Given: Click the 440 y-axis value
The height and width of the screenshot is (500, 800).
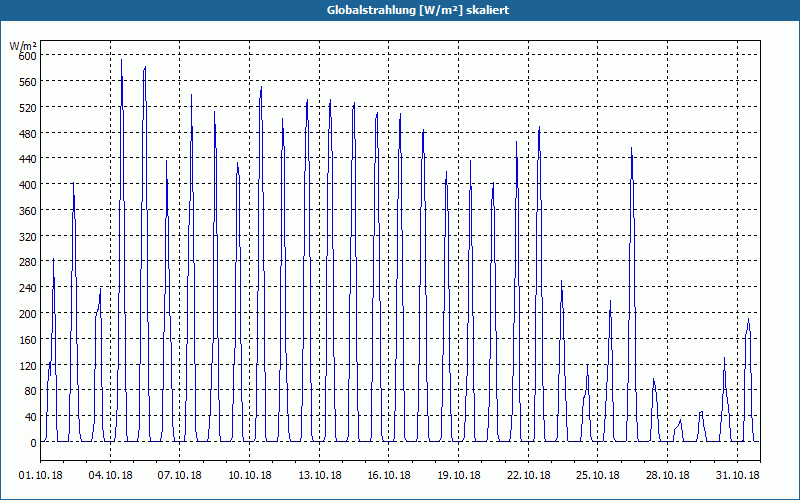Looking at the screenshot, I should pos(28,159).
